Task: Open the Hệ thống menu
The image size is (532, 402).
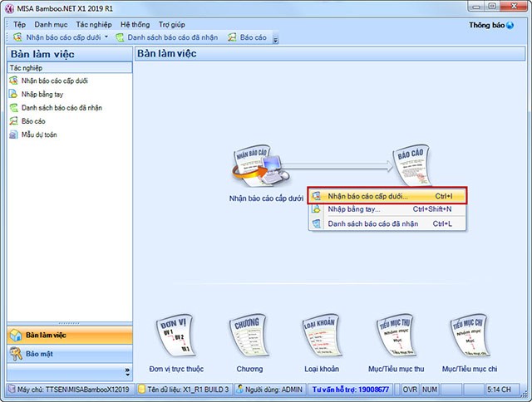Action: tap(135, 25)
